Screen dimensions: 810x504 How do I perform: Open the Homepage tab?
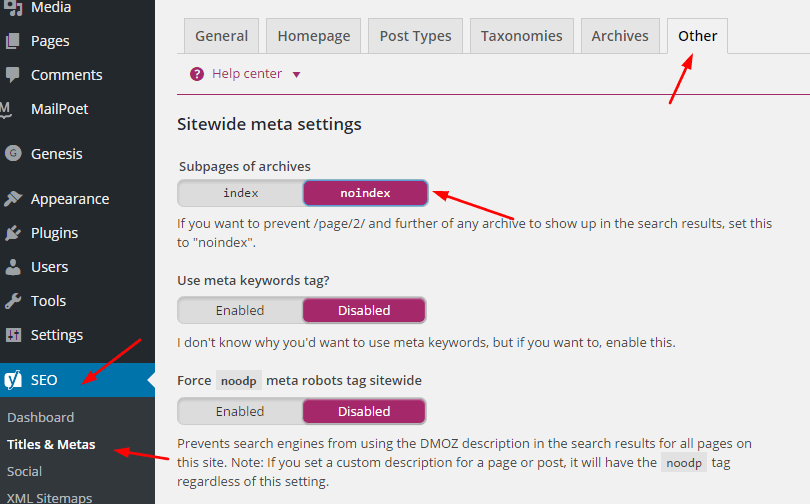[314, 36]
